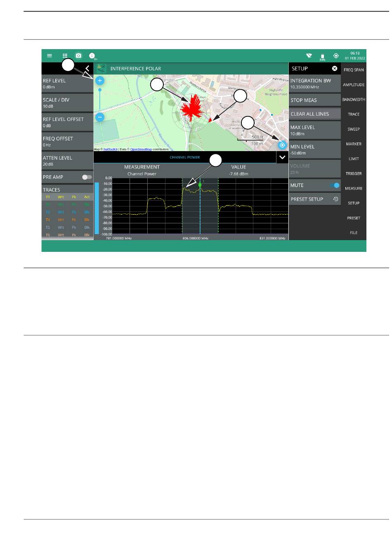Open GPS location status icon
This screenshot has width=392, height=533.
[x=336, y=56]
